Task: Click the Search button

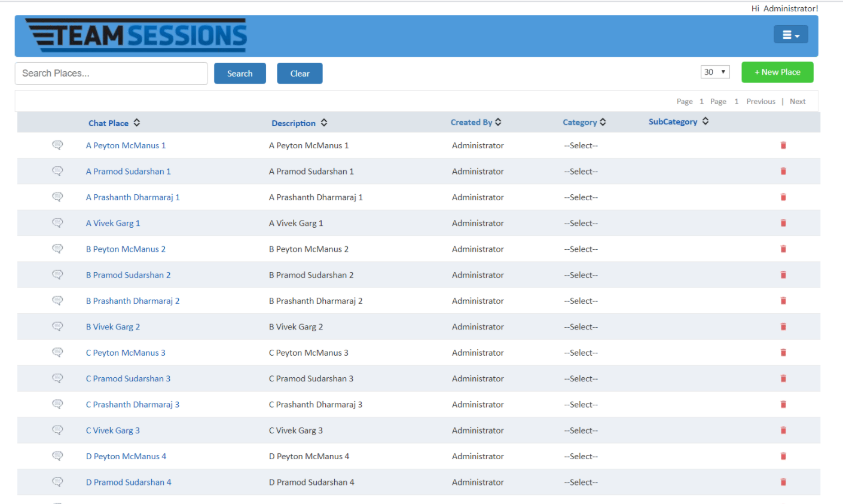Action: 240,74
